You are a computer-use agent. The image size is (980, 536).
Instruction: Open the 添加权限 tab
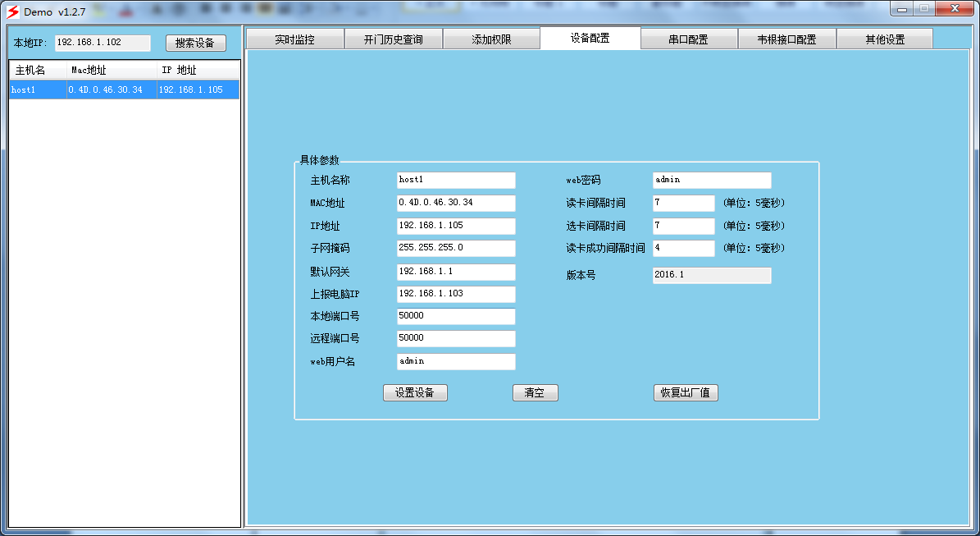(x=491, y=39)
